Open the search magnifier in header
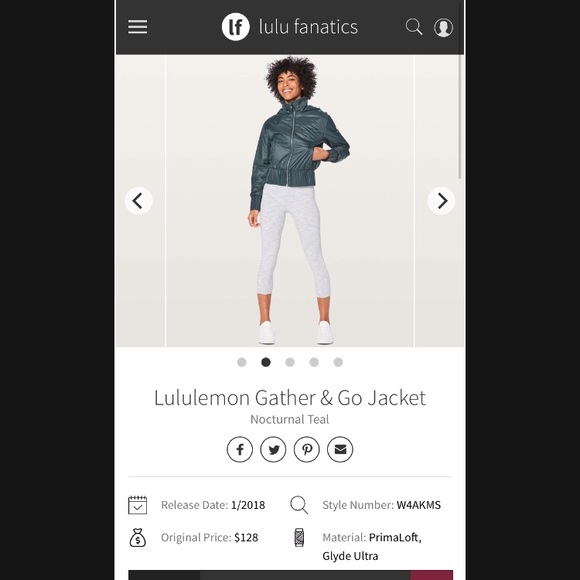The image size is (580, 580). (x=414, y=27)
